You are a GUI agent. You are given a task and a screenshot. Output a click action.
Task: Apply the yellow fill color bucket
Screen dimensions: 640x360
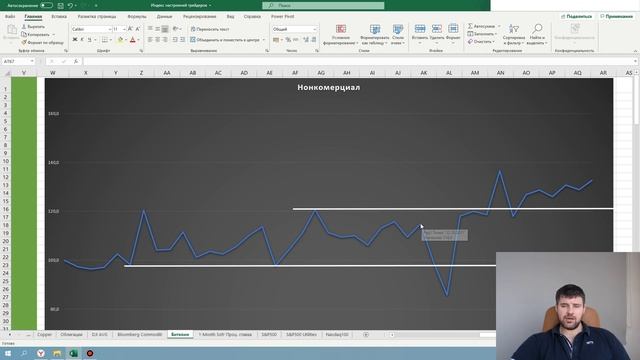point(120,40)
